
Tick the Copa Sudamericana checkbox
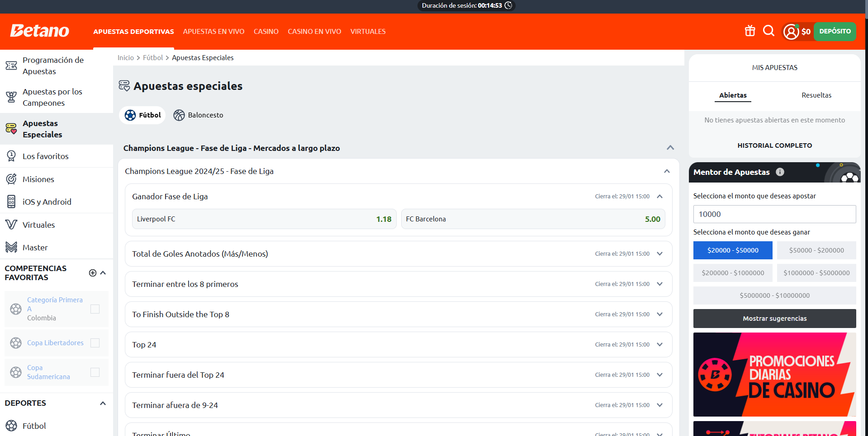pos(95,372)
